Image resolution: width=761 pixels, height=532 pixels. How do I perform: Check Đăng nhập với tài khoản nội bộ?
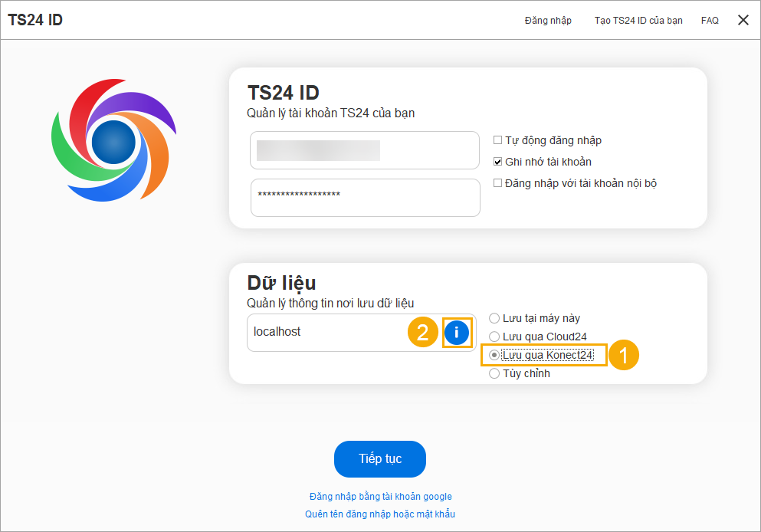coord(497,183)
